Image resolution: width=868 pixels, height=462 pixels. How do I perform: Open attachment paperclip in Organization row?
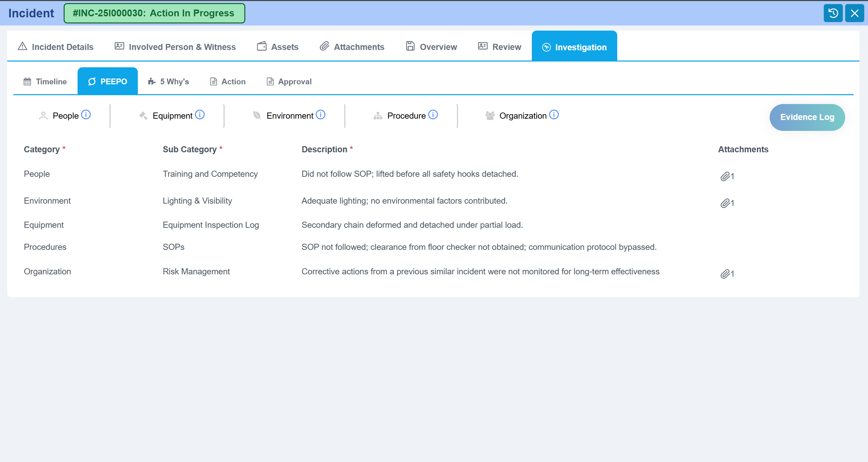[726, 274]
